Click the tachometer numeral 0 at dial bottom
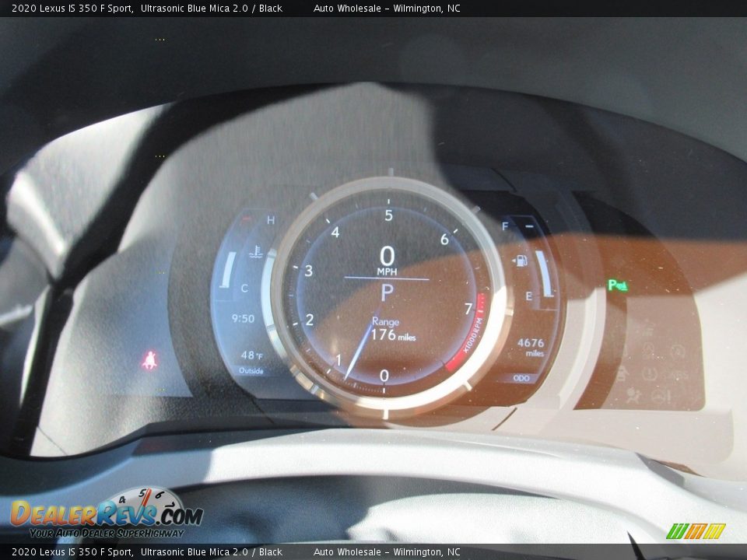Screen dimensions: 747x560 click(x=384, y=376)
